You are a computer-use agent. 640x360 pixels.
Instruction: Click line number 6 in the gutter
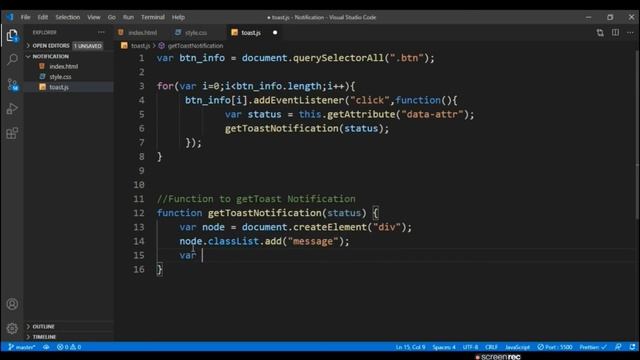pos(141,129)
